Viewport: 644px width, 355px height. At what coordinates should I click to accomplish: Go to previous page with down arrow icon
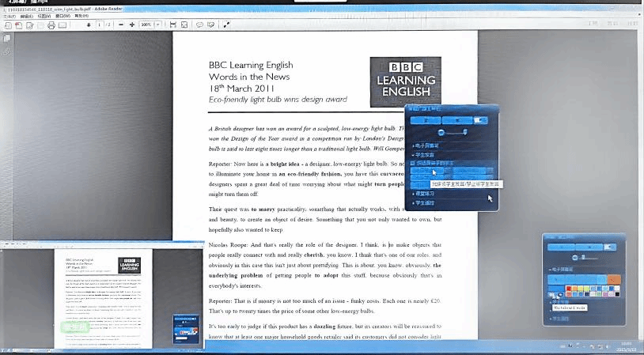click(89, 25)
